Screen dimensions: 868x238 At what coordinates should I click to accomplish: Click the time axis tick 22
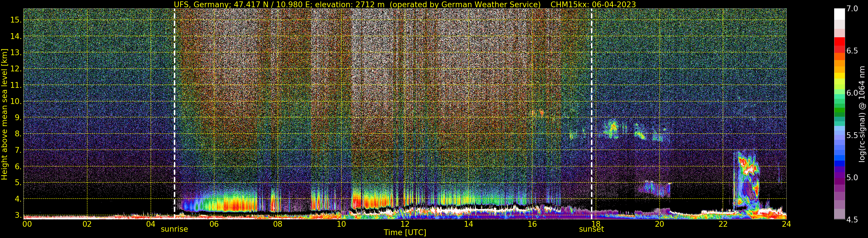tap(723, 224)
